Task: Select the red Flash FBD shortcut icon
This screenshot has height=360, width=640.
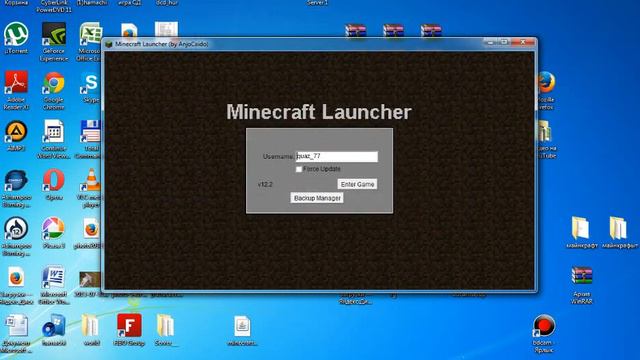Action: click(x=129, y=326)
